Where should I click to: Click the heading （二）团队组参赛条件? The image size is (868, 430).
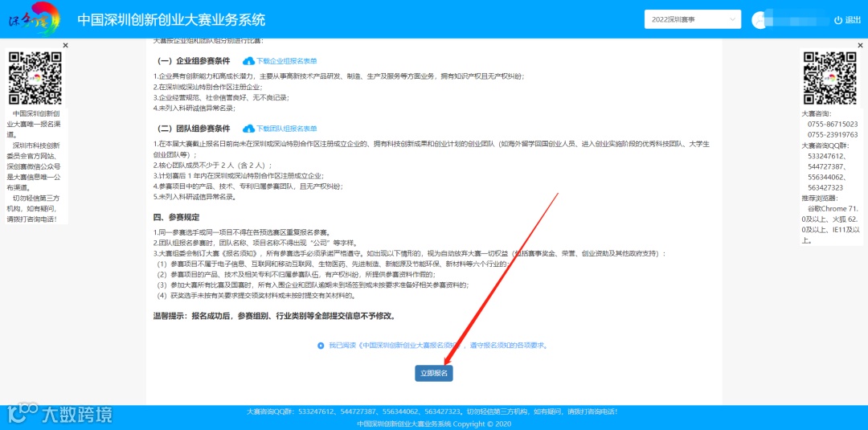191,129
